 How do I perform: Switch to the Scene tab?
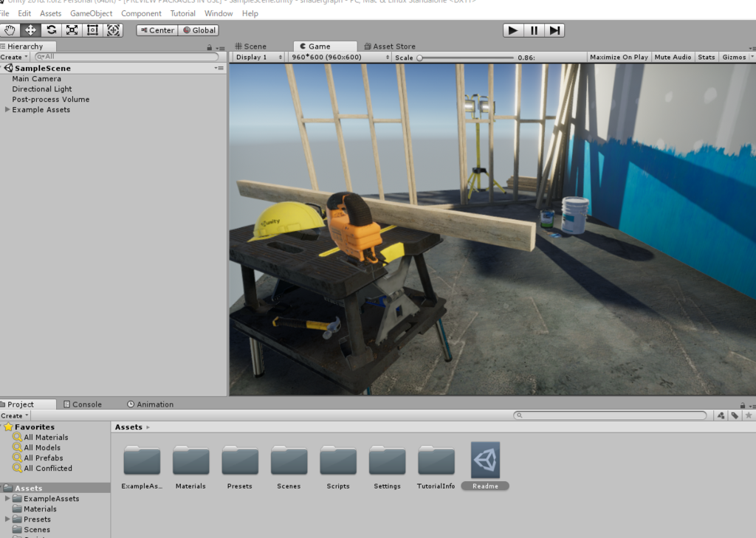point(251,46)
